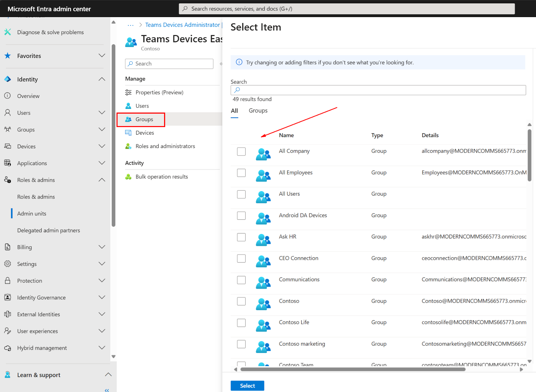Expand the Protection chevron

tap(102, 280)
